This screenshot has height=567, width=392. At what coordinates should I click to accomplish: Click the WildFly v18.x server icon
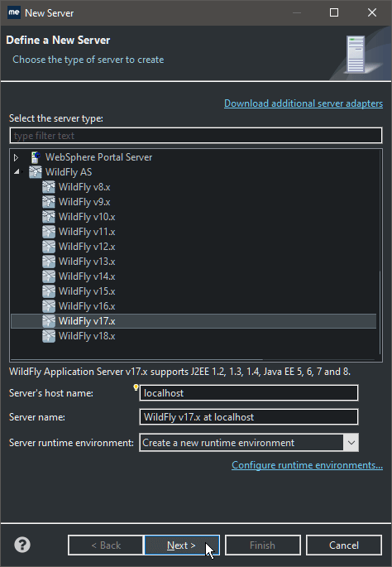[x=49, y=336]
